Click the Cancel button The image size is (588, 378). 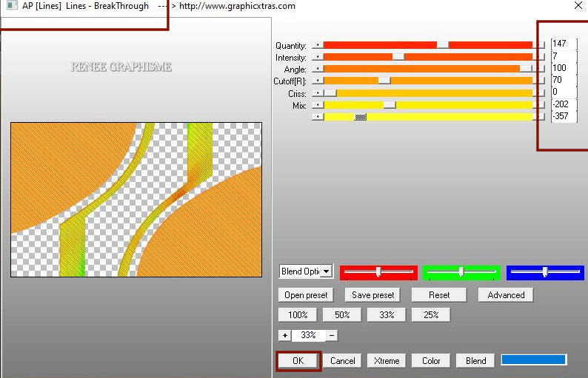click(342, 360)
